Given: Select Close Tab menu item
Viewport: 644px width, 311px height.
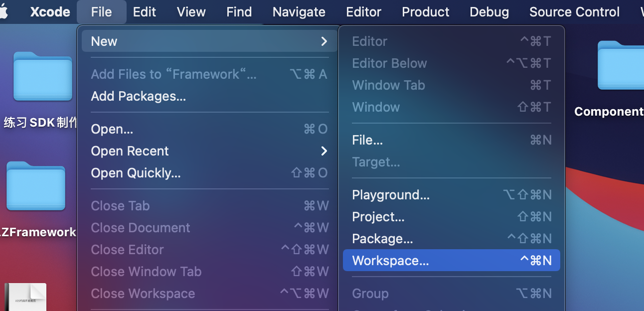Looking at the screenshot, I should [209, 206].
